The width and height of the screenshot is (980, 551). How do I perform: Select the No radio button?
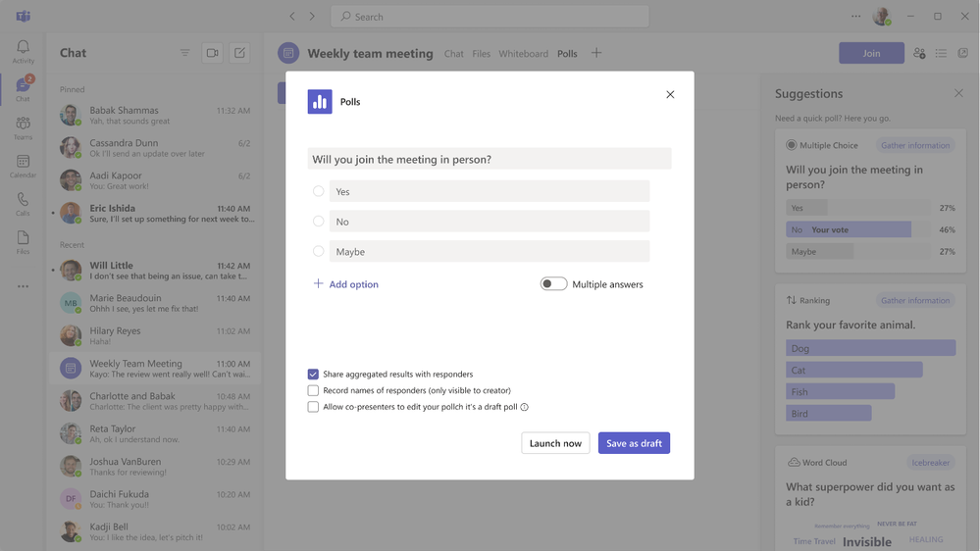pos(318,222)
